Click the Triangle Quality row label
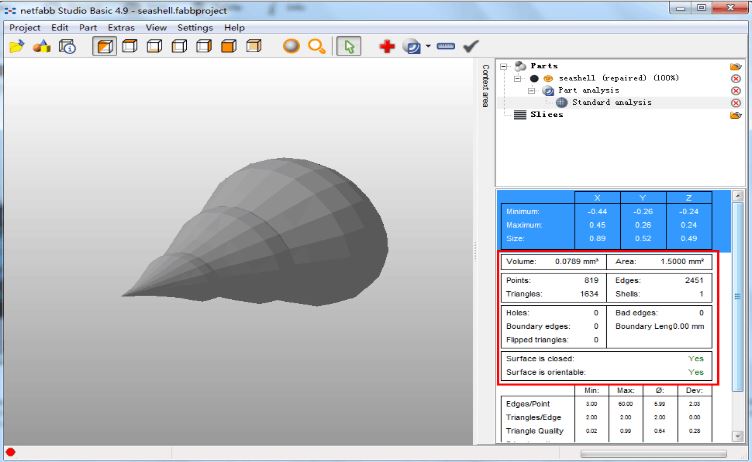 coord(535,431)
